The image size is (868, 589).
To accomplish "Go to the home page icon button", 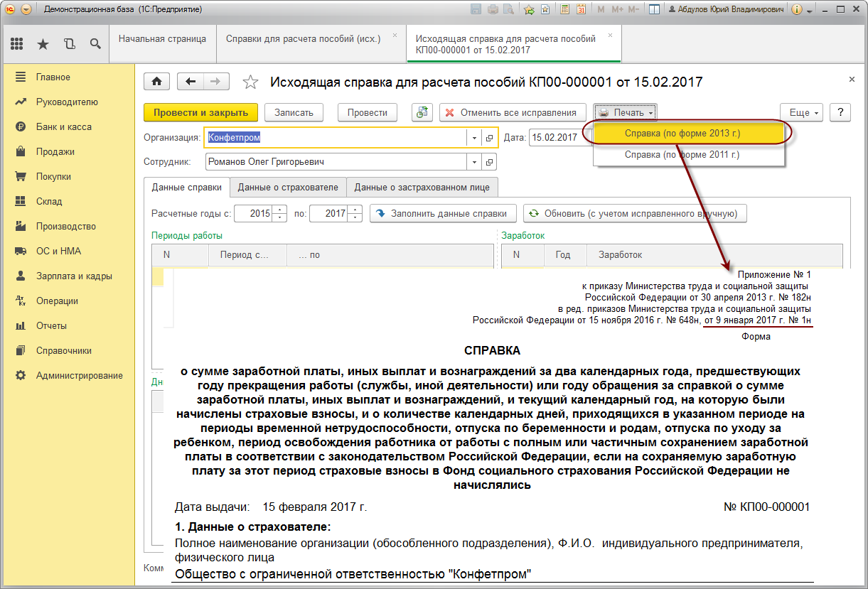I will [156, 82].
